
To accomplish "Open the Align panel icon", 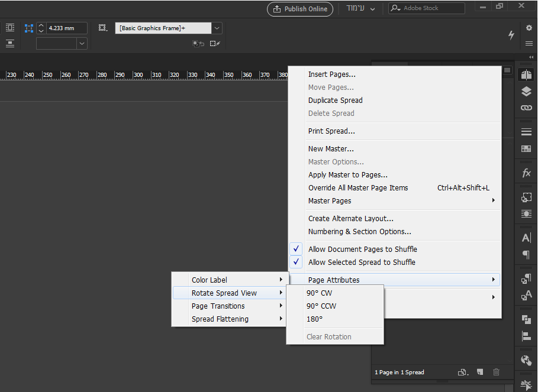I will (526, 336).
